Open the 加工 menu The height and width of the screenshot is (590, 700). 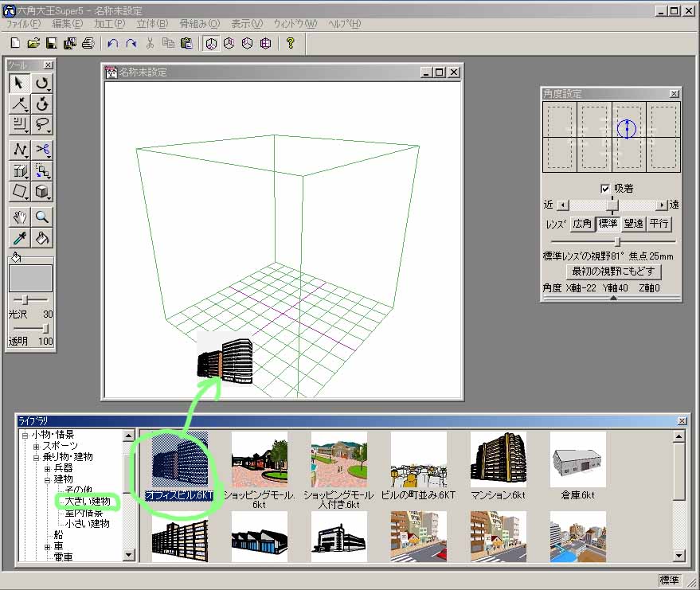point(110,24)
